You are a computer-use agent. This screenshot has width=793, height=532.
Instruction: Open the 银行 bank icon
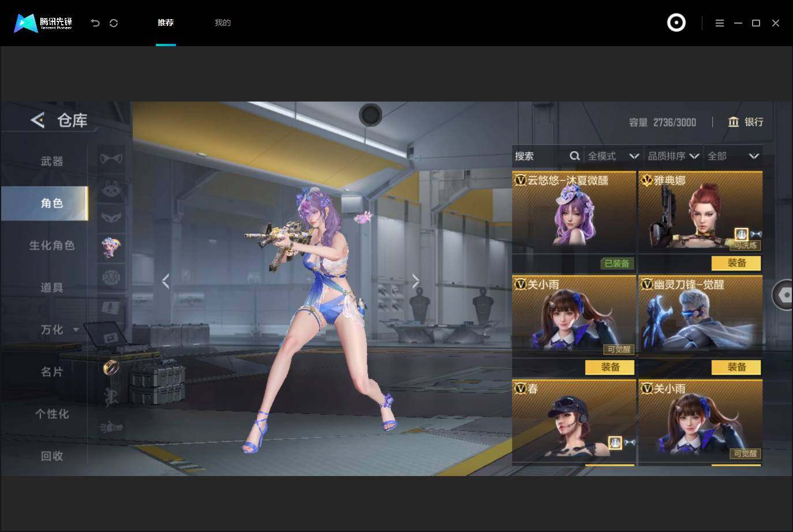[734, 122]
